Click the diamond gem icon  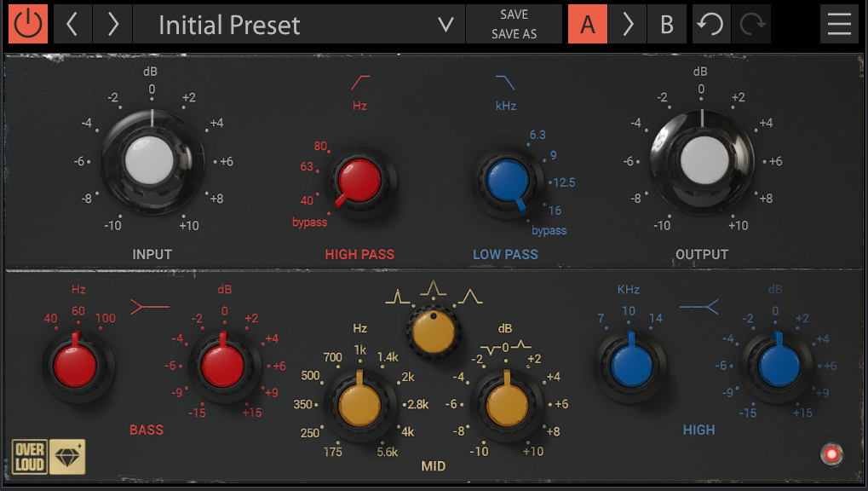(x=67, y=457)
